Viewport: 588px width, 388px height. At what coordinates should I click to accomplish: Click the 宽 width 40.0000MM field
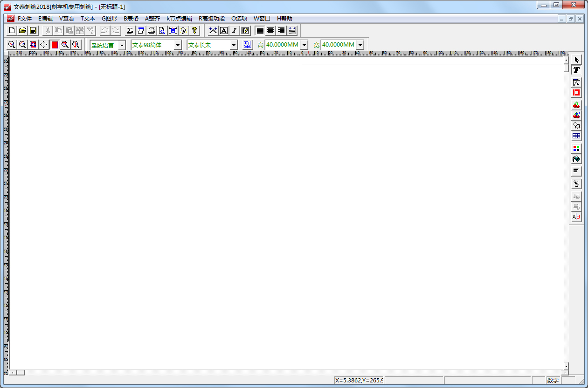tap(339, 45)
